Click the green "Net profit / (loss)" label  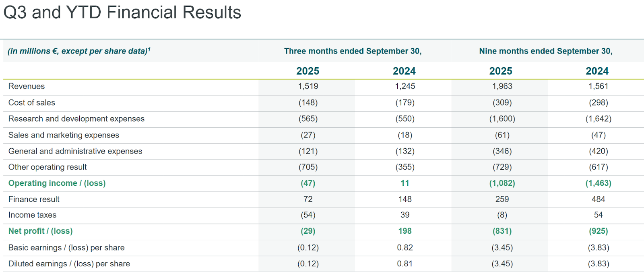pos(40,231)
